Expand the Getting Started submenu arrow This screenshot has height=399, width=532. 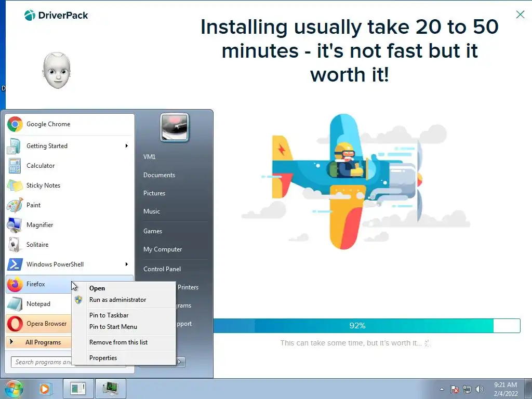(x=127, y=146)
